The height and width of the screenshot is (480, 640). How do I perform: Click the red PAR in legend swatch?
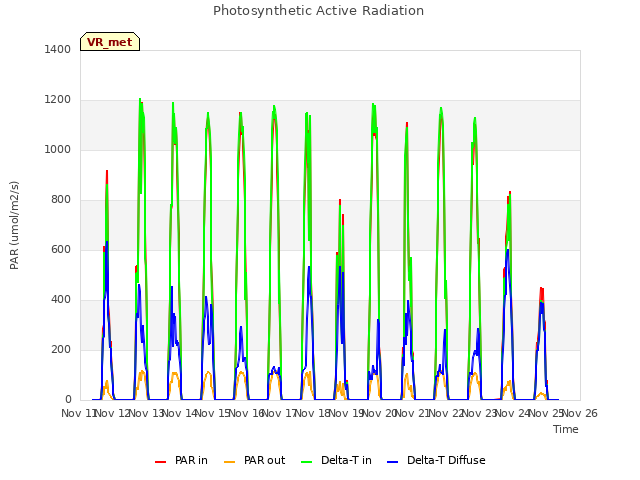point(160,462)
